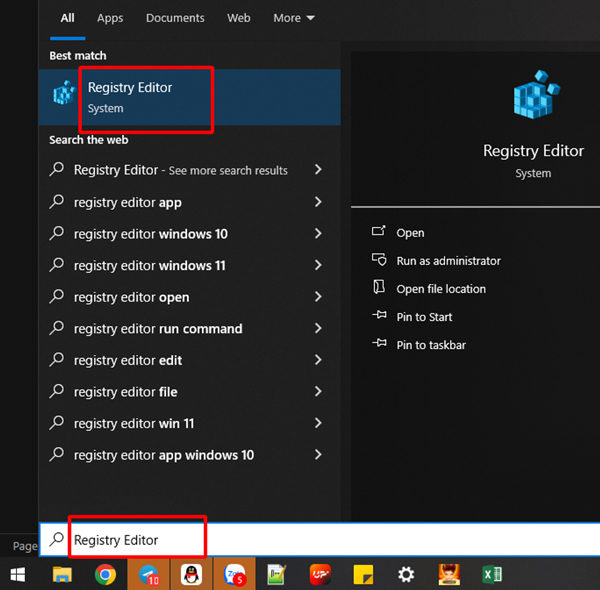Open File Explorer from the taskbar
This screenshot has height=590, width=600.
coord(62,575)
